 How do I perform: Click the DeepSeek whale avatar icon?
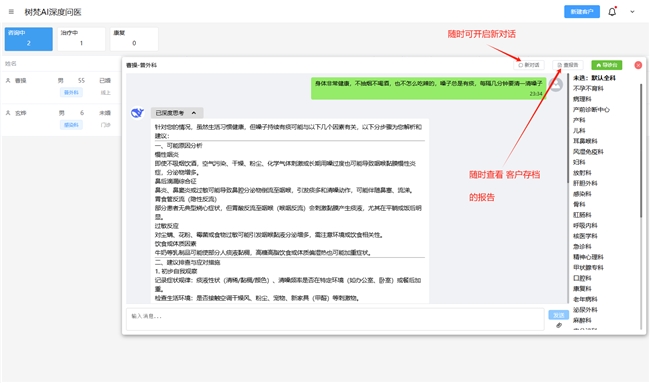137,113
